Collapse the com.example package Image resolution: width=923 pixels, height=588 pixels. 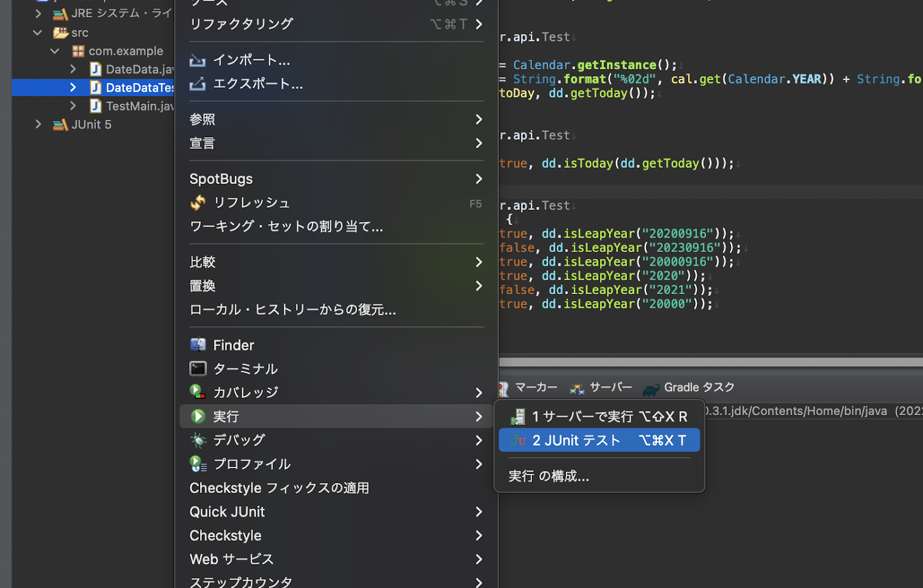point(55,51)
